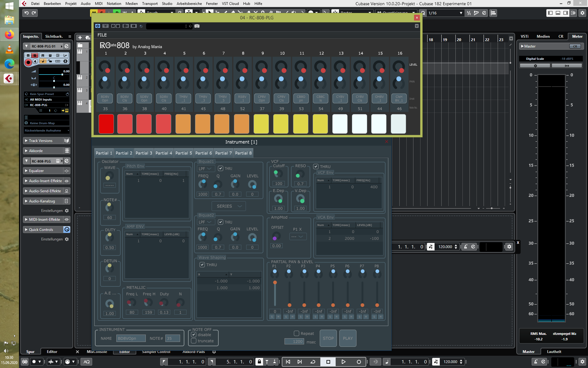Image resolution: width=588 pixels, height=368 pixels.
Task: Click the plugin snapshot camera icon
Action: (x=197, y=26)
